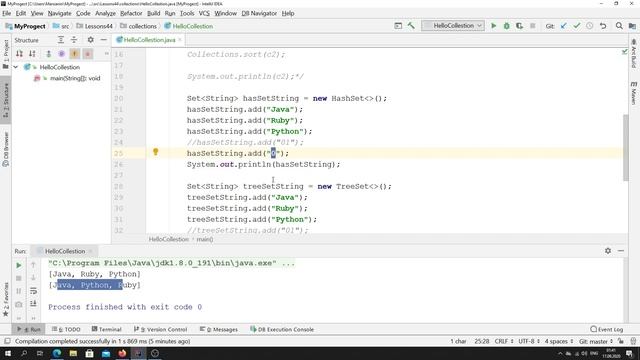Open Project tool window sidebar button
Screen dimensions: 640x360
[x=6, y=54]
